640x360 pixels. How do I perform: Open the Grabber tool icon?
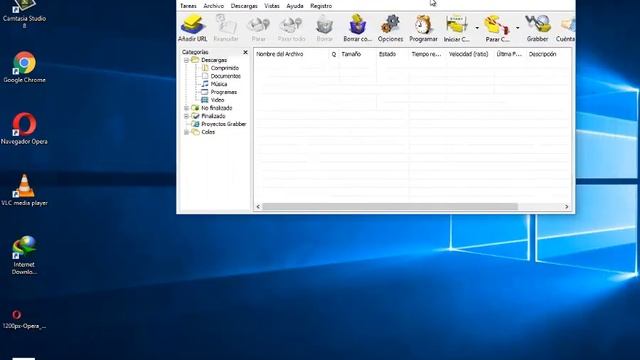pyautogui.click(x=538, y=28)
